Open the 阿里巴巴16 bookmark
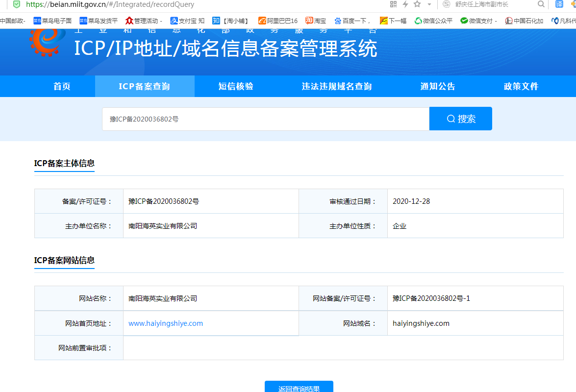Viewport: 576px width, 392px height. (278, 21)
